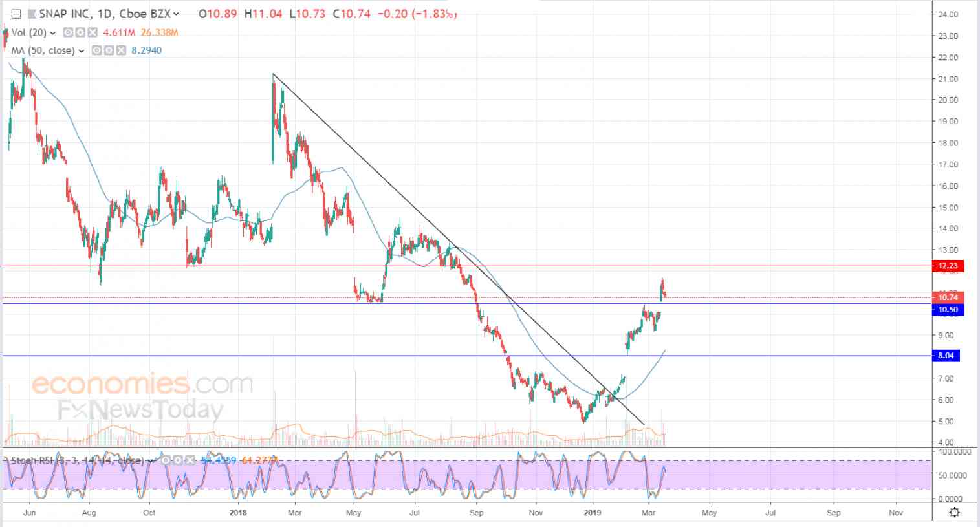Remove the Vol (20) indicator with its X icon
Image resolution: width=980 pixels, height=527 pixels.
(92, 33)
